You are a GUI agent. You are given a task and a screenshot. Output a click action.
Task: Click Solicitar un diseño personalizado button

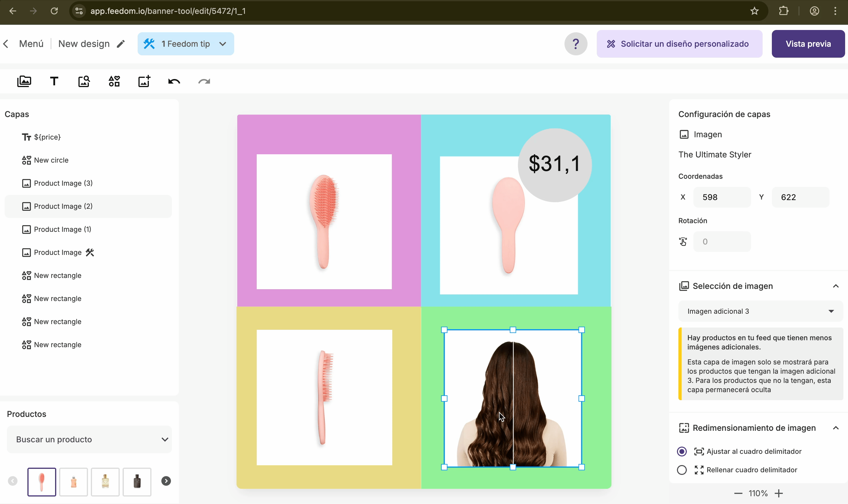(x=679, y=44)
